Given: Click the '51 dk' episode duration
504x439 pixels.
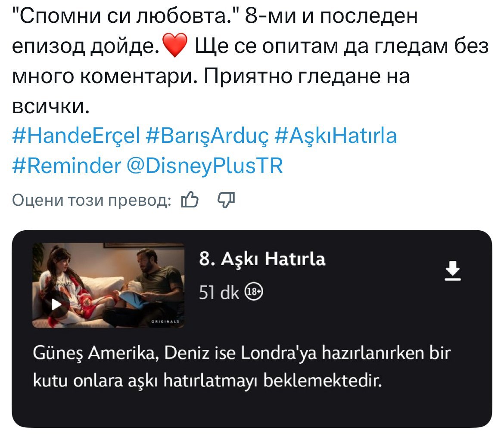Looking at the screenshot, I should point(219,293).
